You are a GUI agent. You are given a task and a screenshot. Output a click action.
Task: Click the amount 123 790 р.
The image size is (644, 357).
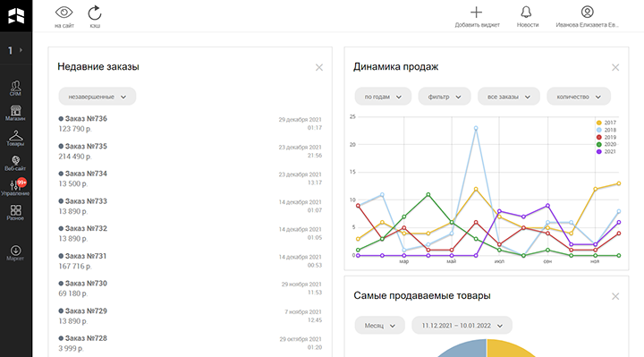pos(75,129)
